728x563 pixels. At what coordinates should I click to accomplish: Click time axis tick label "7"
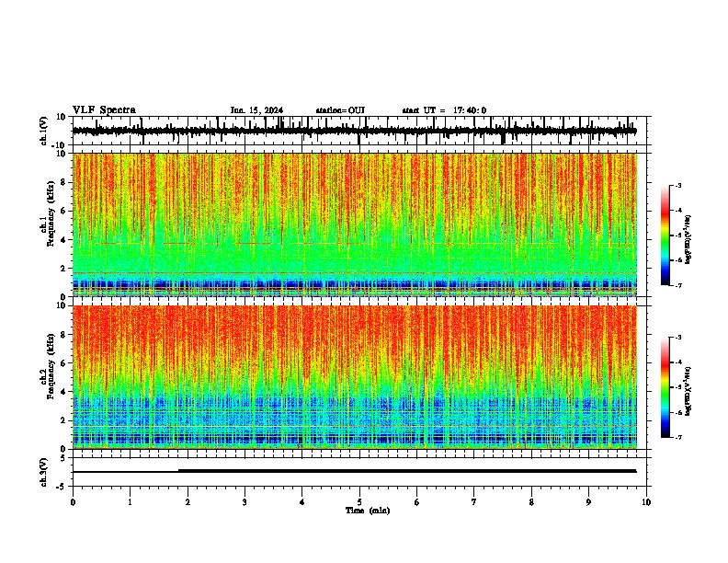tap(474, 502)
